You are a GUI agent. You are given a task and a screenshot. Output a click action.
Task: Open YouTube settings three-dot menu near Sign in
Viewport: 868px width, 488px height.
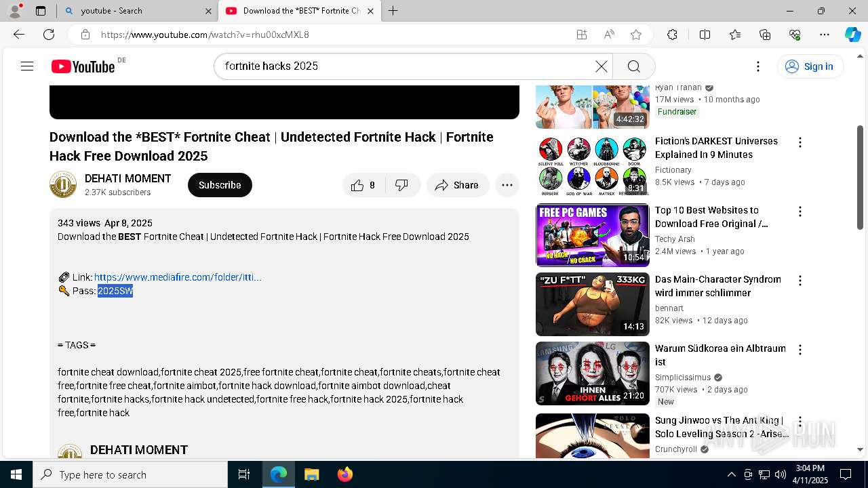click(758, 66)
